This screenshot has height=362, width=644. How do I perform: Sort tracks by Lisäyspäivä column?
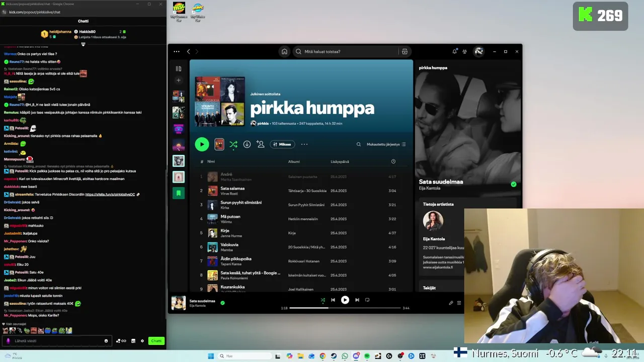[x=340, y=161]
